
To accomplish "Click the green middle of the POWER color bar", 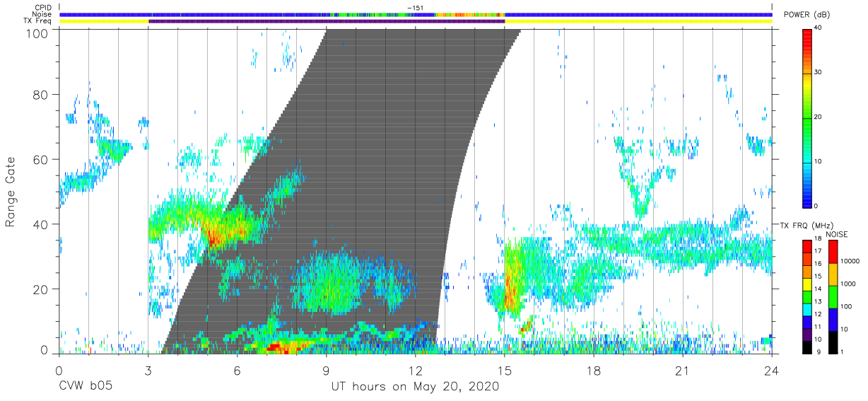I will coord(807,117).
